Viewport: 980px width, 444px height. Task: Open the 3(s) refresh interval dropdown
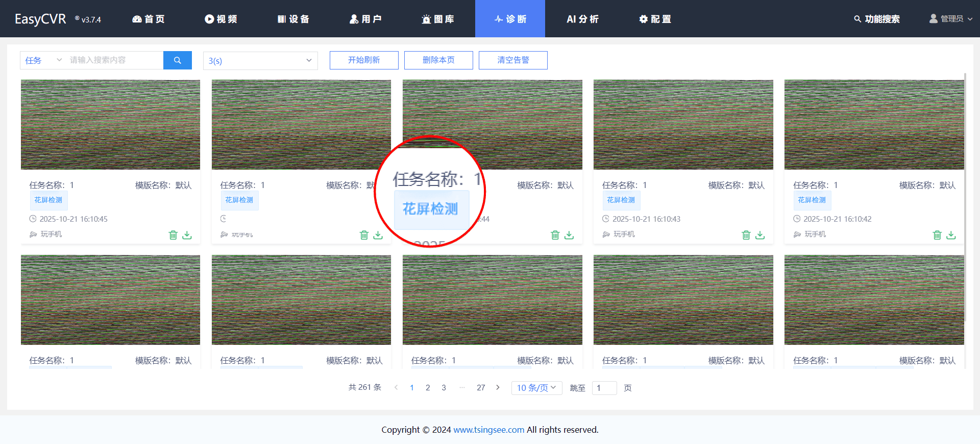click(x=260, y=61)
